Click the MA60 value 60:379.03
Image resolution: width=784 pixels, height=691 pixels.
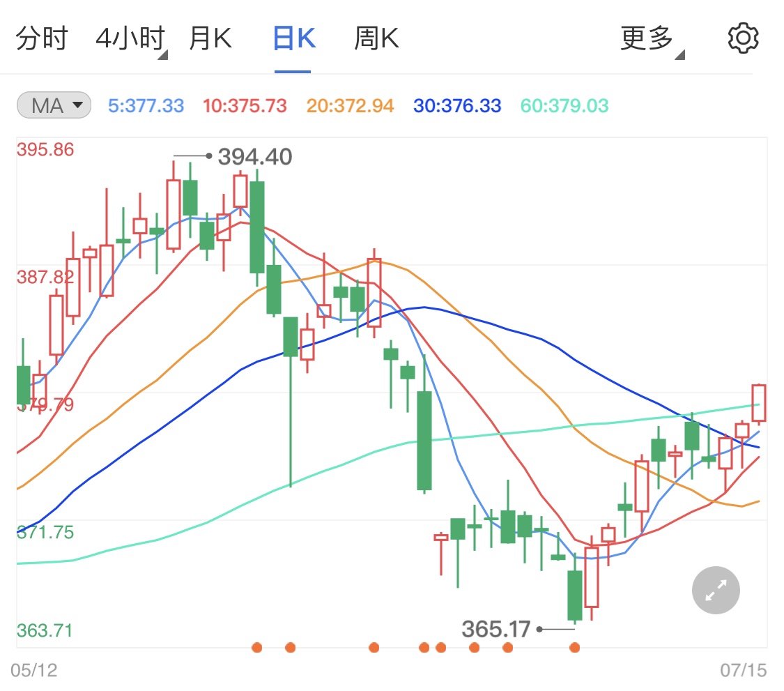pos(564,105)
